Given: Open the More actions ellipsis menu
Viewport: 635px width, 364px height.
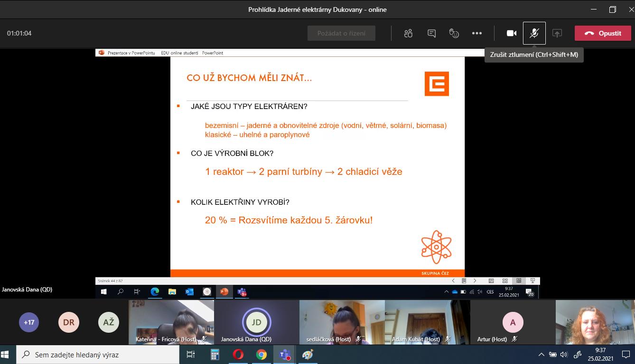Looking at the screenshot, I should point(477,33).
